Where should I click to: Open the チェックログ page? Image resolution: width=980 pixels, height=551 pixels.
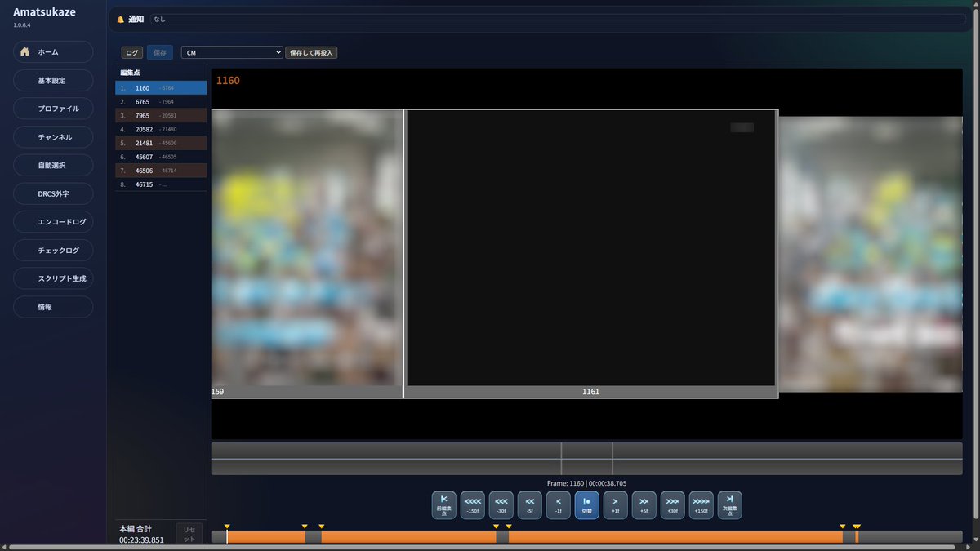tap(53, 250)
